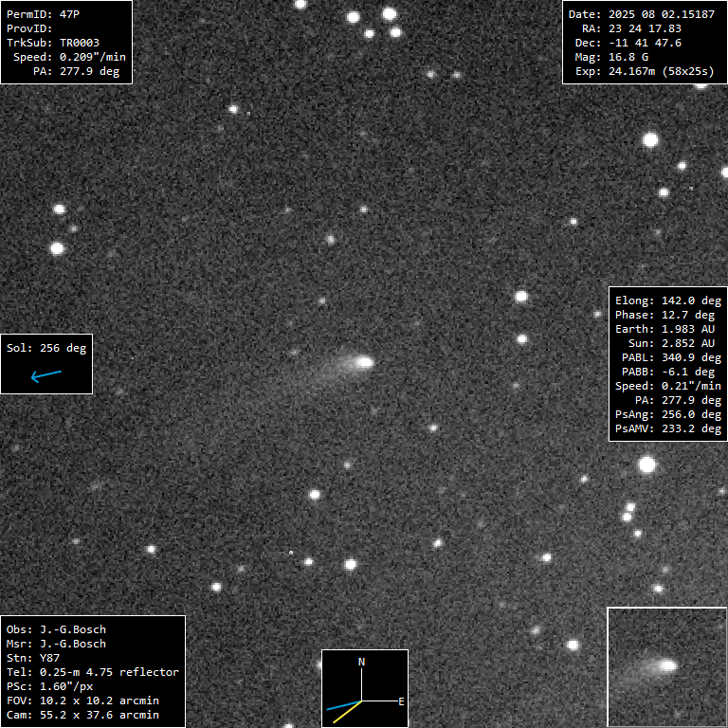Click 'Obs: J.-G.Bosch' text
Image resolution: width=728 pixels, height=728 pixels.
click(x=56, y=629)
